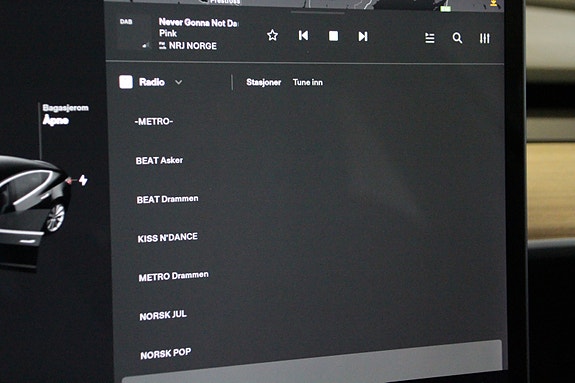Screen dimensions: 575x383
Task: Select the -METRO- station
Action: 154,121
